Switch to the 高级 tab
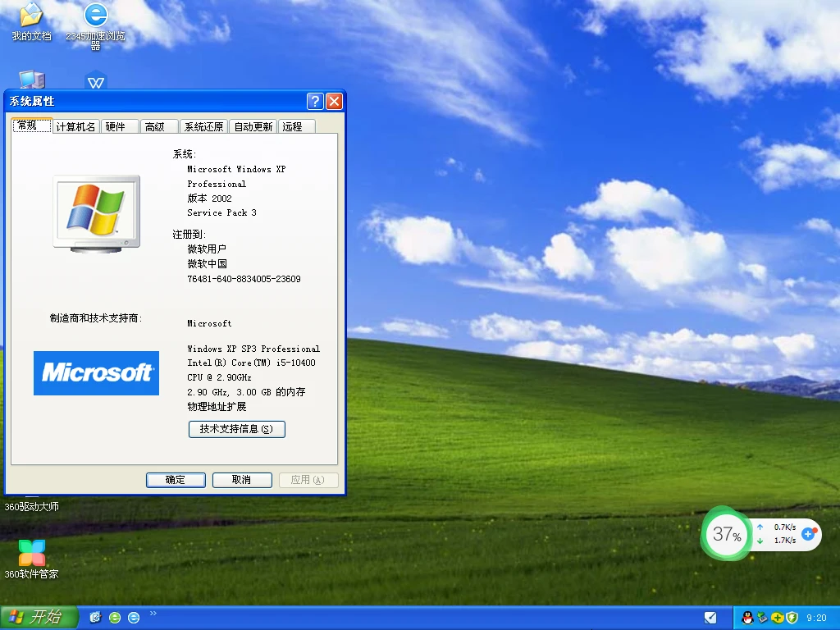This screenshot has width=840, height=630. coord(158,127)
